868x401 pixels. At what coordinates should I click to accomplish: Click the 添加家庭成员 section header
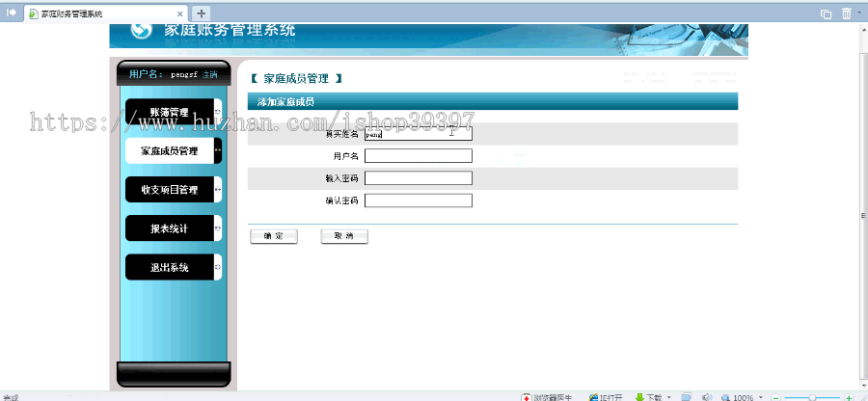[493, 102]
